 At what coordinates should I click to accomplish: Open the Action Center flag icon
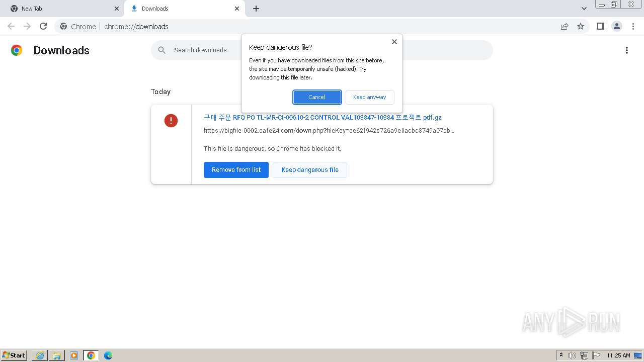596,355
